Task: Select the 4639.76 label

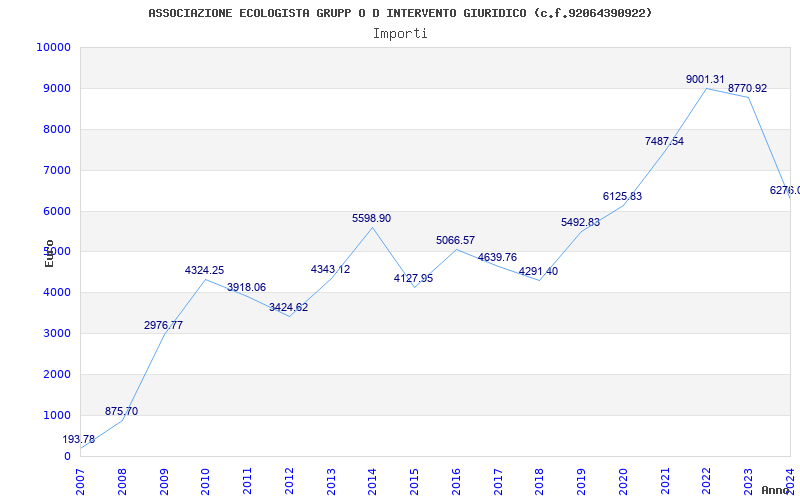Action: (497, 258)
